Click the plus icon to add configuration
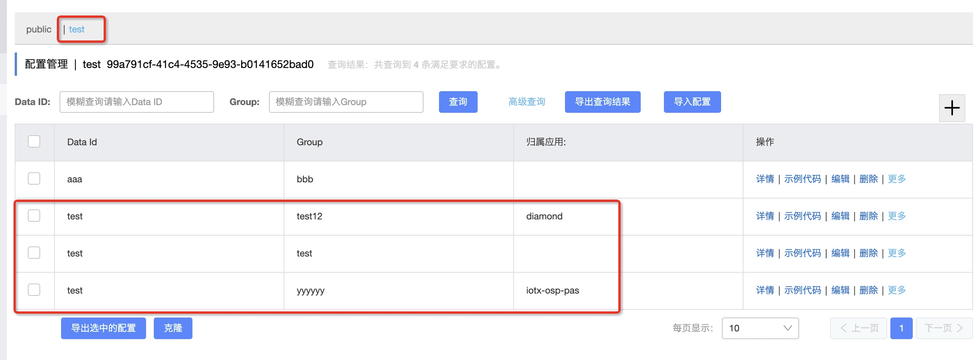Viewport: 980px width, 360px height. point(952,108)
